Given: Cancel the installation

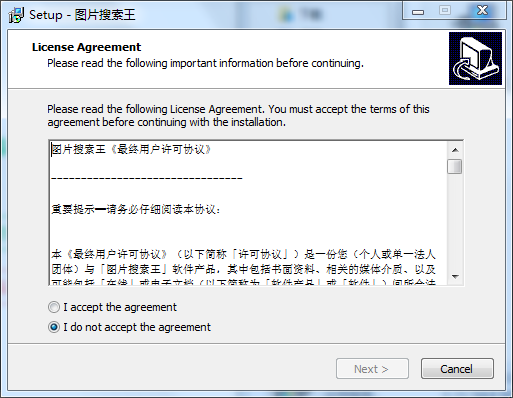Looking at the screenshot, I should (457, 369).
